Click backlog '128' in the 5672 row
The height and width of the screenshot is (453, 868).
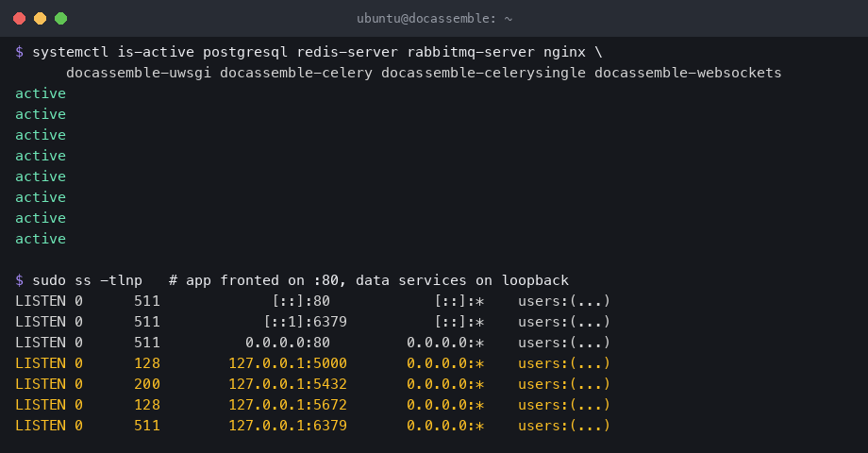147,405
